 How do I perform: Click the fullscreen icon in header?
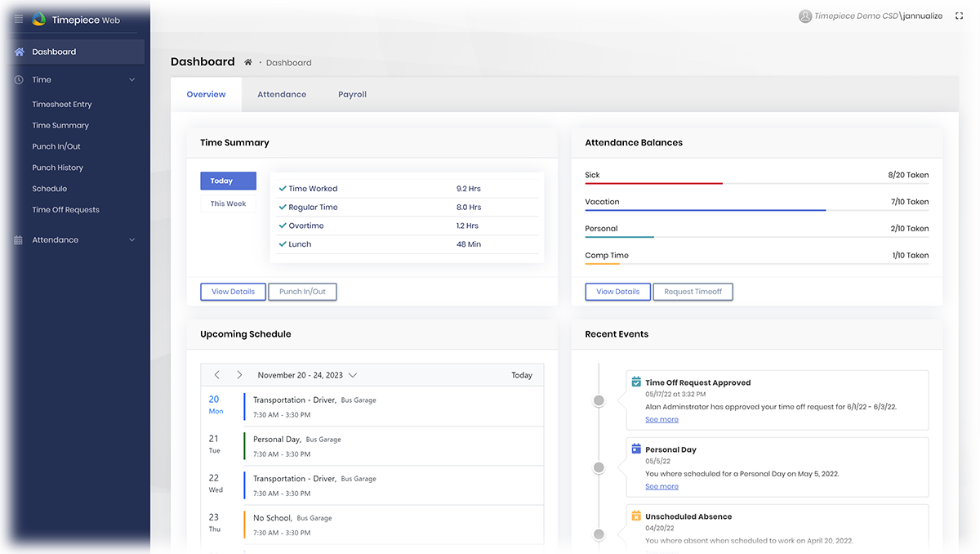[x=959, y=16]
